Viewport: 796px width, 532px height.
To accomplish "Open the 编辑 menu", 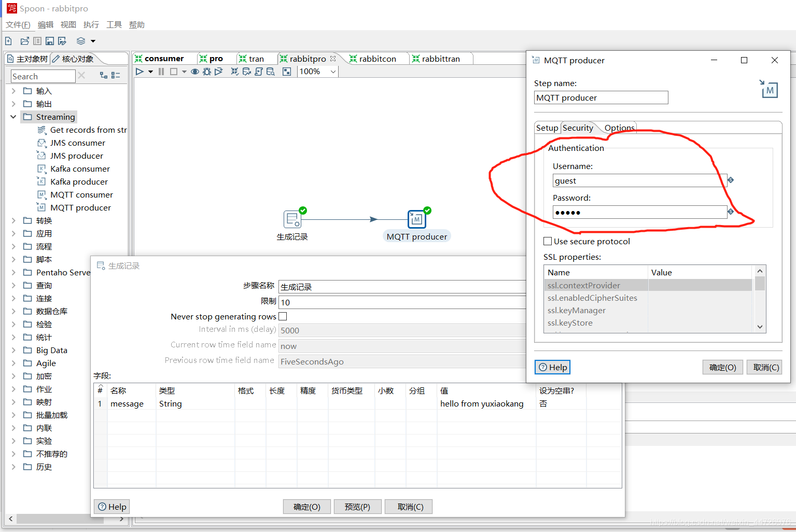I will point(46,24).
